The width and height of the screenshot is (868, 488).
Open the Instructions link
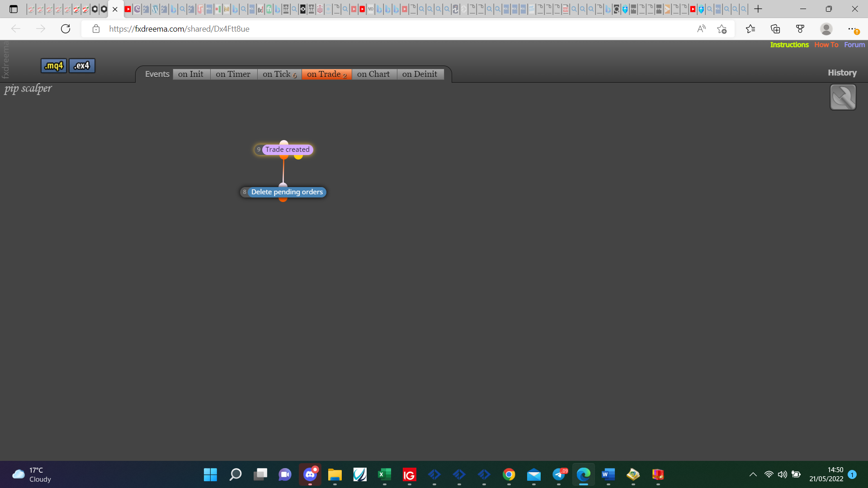pyautogui.click(x=789, y=45)
